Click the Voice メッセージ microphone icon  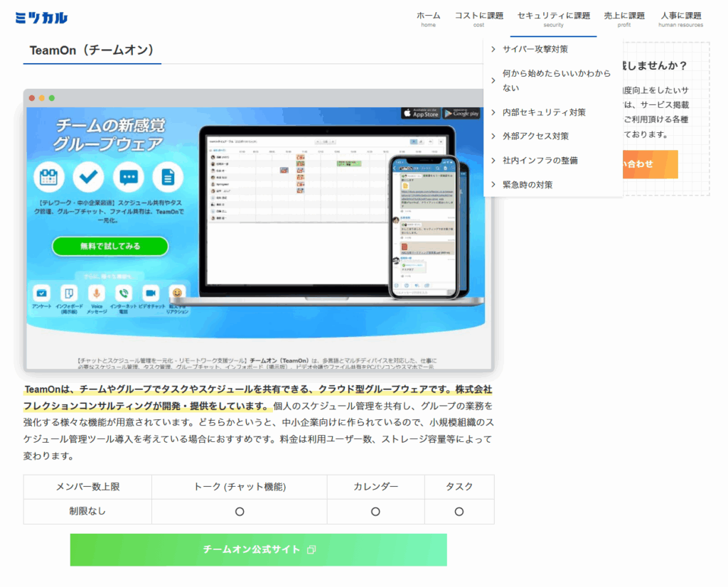(97, 293)
